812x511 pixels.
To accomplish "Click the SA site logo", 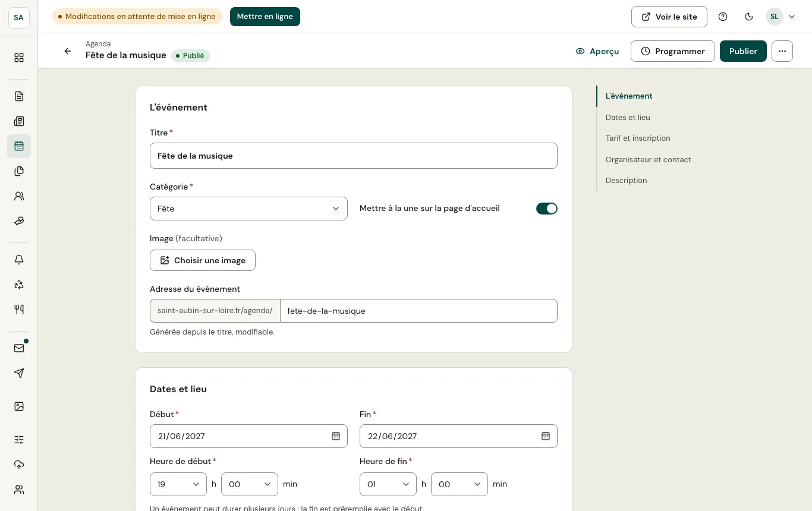I will pos(19,18).
